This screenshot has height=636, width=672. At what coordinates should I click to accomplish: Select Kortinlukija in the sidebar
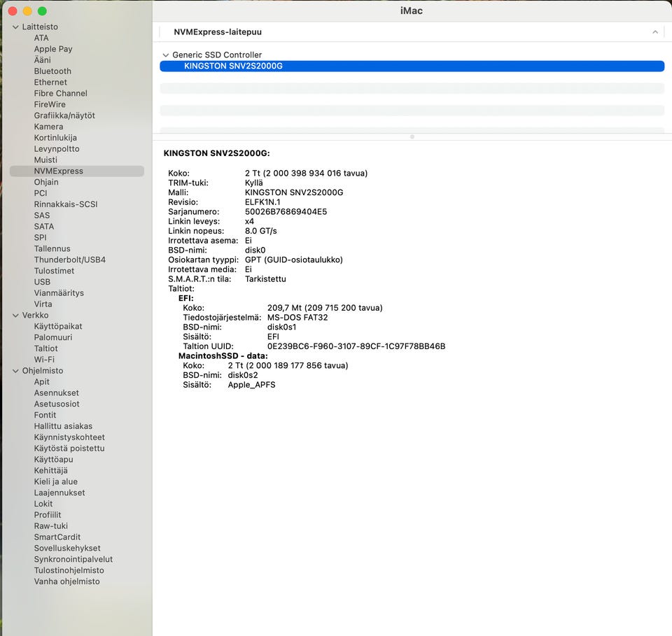(55, 138)
